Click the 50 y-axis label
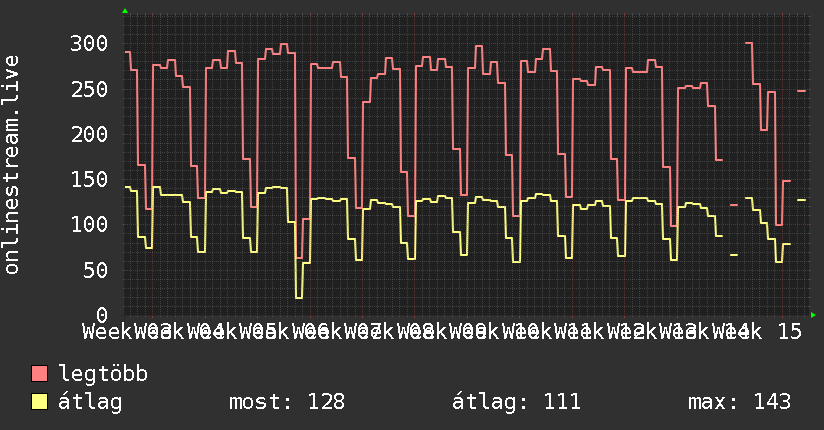Image resolution: width=824 pixels, height=430 pixels. tap(96, 271)
